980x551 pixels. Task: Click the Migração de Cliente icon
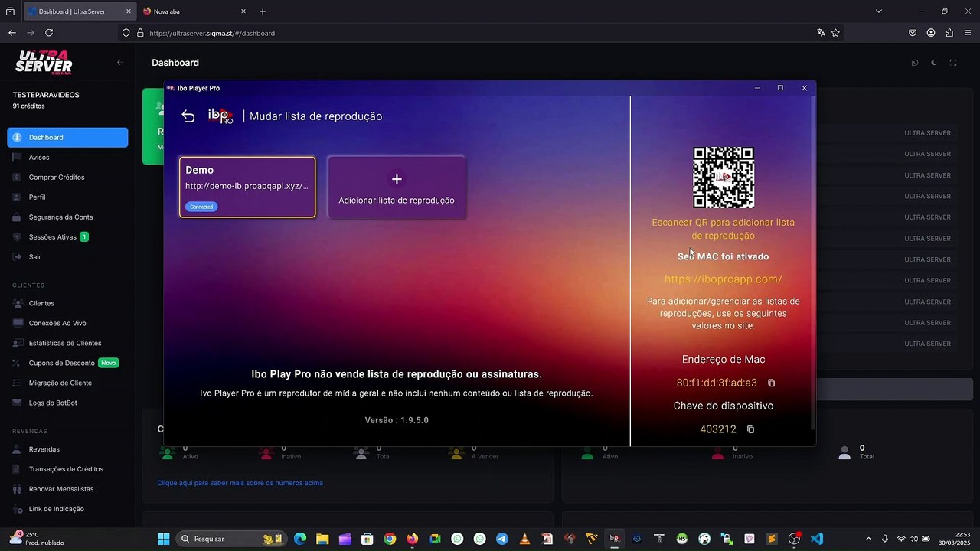tap(18, 383)
